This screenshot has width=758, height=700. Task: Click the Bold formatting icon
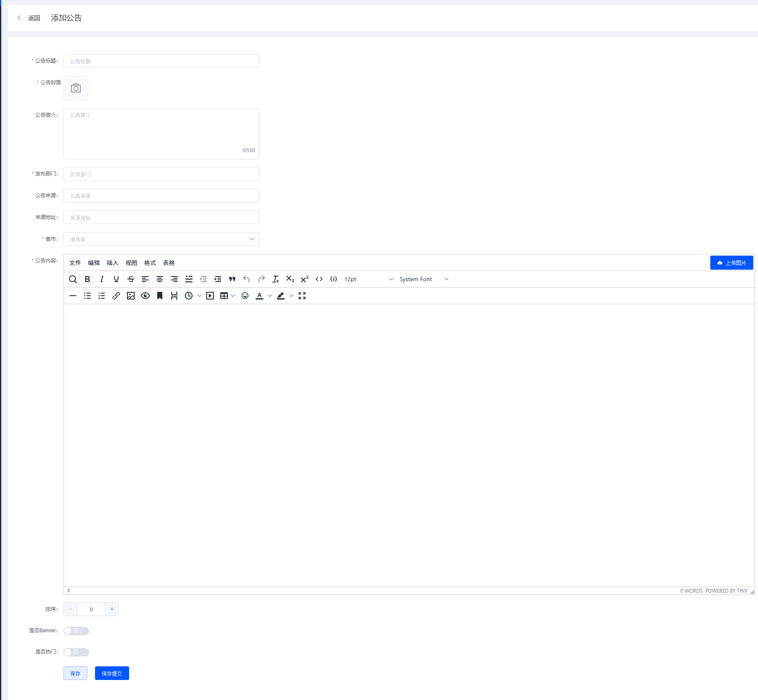[87, 279]
